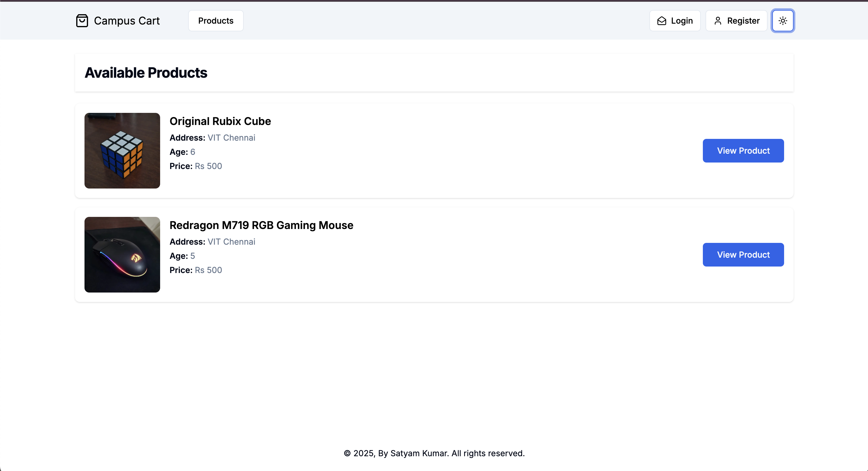Click the Campus Cart brand name

127,21
